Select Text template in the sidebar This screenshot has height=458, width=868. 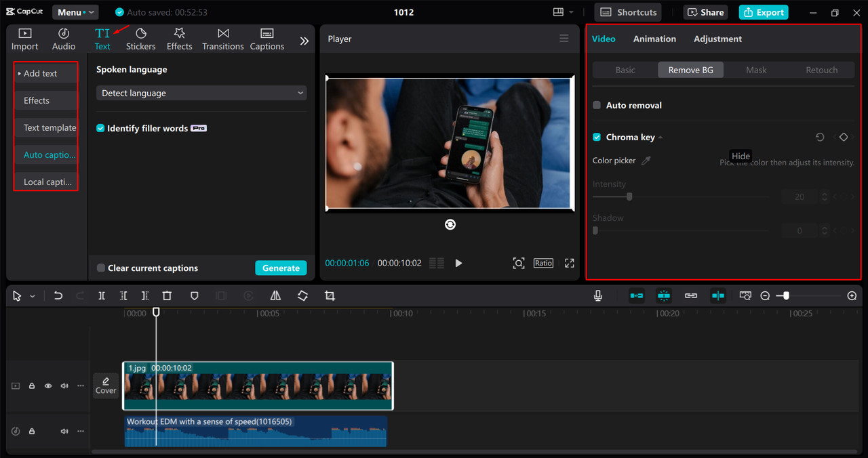[x=46, y=127]
